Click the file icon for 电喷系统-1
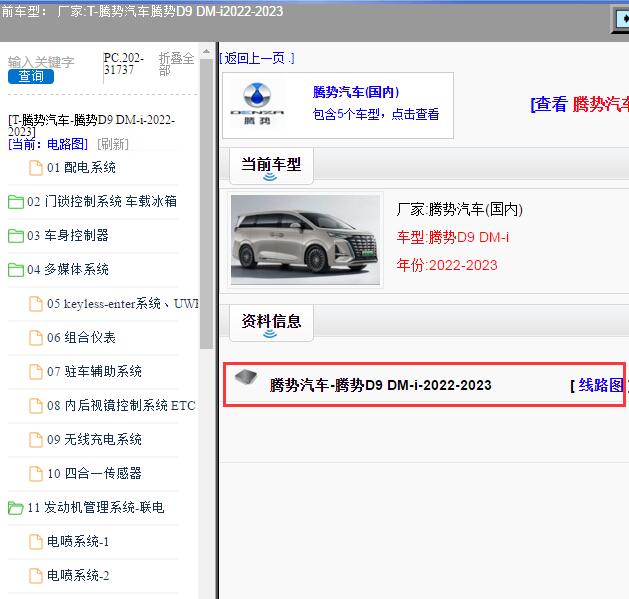The width and height of the screenshot is (629, 599). coord(36,542)
